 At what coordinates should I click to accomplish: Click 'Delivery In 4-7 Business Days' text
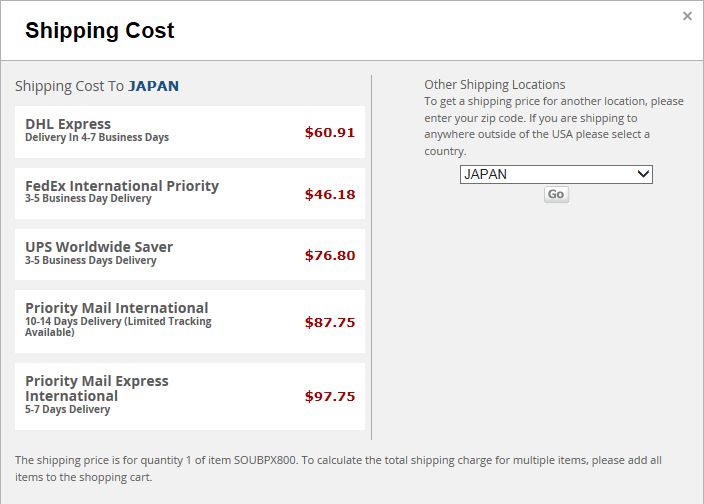(97, 137)
